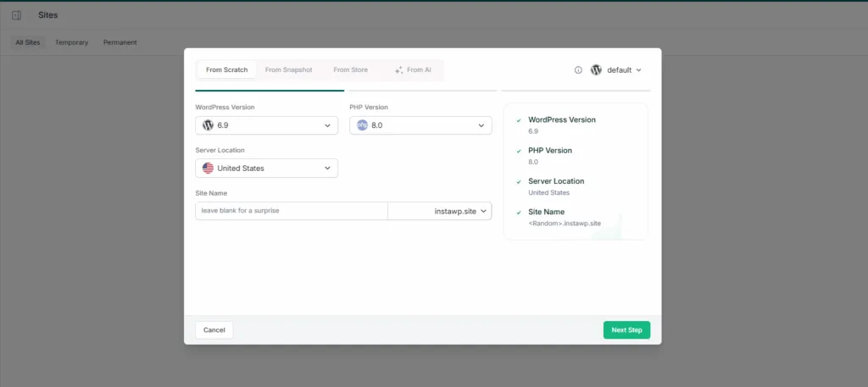Click the <Random>.instawp.site summary value
The image size is (868, 387).
(565, 224)
